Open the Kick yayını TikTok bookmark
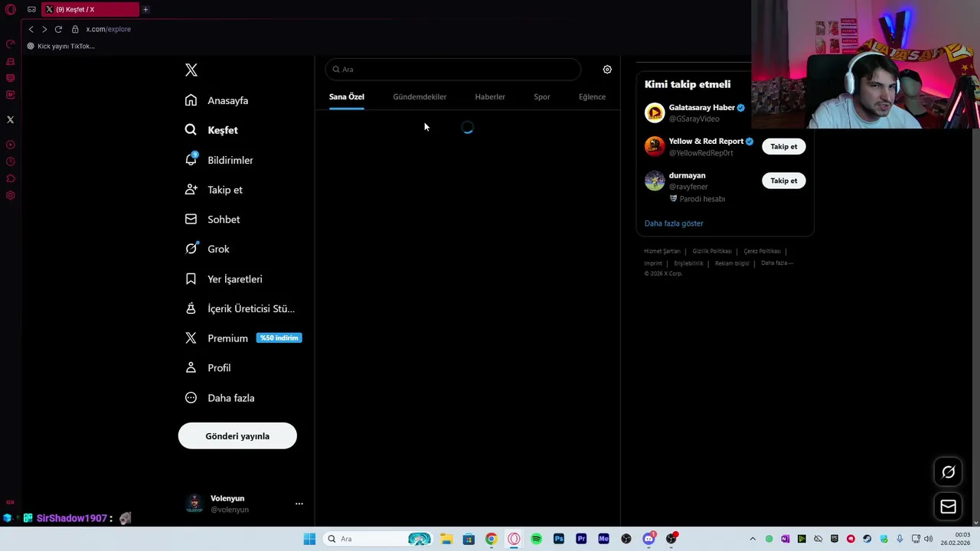 click(61, 46)
